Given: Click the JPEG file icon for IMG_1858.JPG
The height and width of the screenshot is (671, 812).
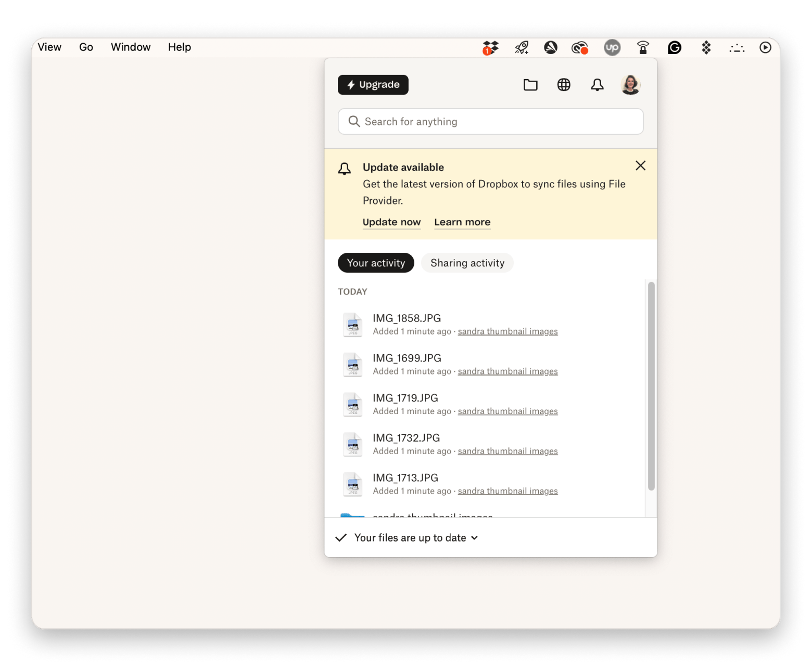Looking at the screenshot, I should tap(353, 325).
